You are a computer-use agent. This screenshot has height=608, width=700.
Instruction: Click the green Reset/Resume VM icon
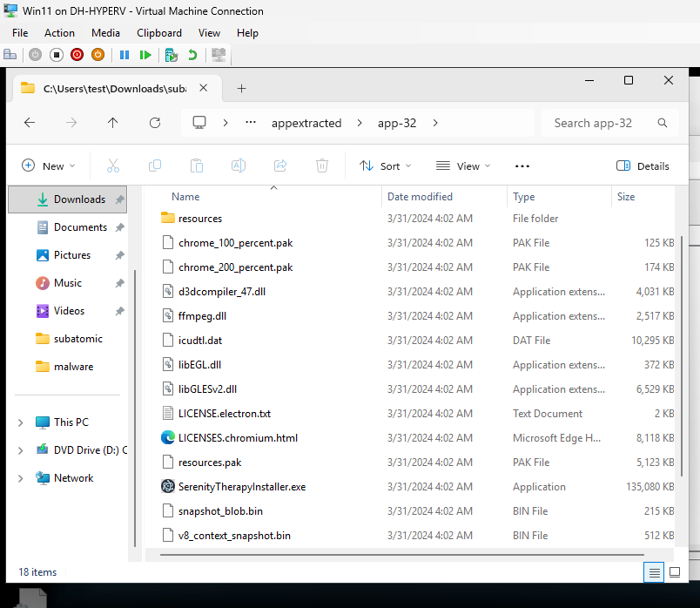(x=145, y=55)
